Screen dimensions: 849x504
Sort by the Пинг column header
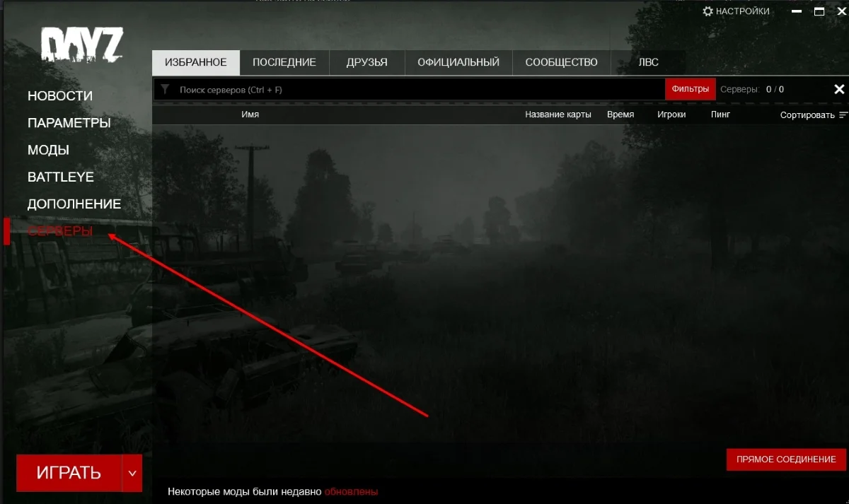click(x=720, y=115)
